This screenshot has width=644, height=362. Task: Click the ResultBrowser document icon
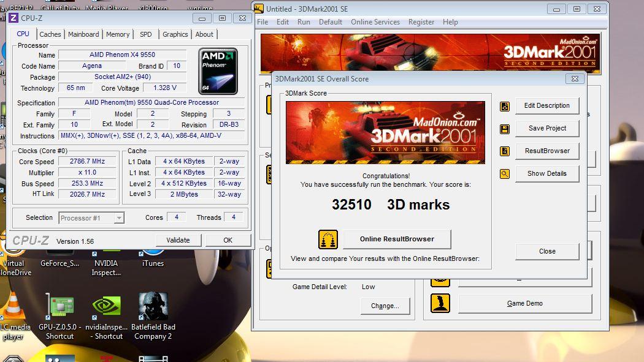pos(505,151)
